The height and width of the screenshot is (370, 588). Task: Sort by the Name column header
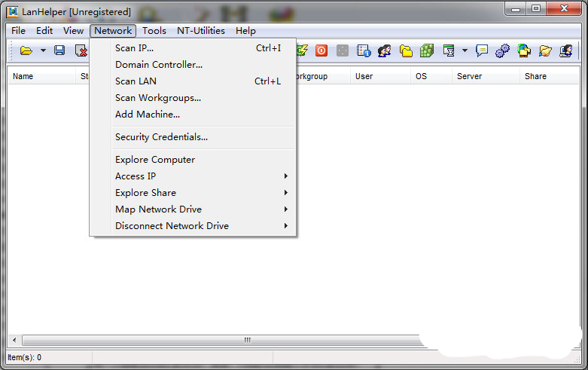pyautogui.click(x=41, y=76)
